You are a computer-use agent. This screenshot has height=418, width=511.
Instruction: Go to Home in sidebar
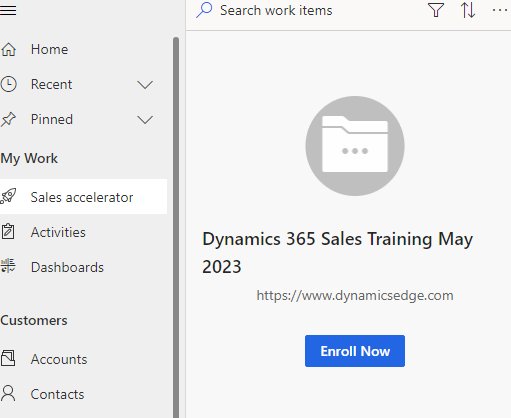pyautogui.click(x=49, y=49)
